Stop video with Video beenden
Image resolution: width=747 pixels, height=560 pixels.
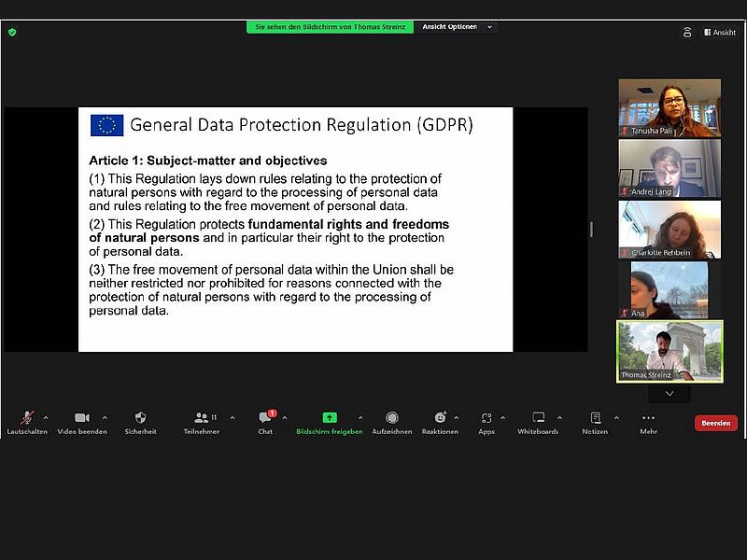(82, 419)
